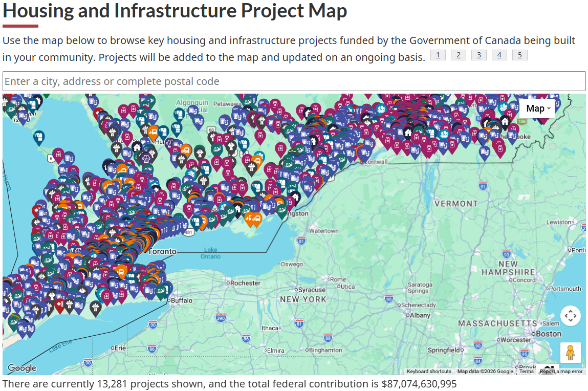
Task: Open footnote link 5
Action: (x=520, y=55)
